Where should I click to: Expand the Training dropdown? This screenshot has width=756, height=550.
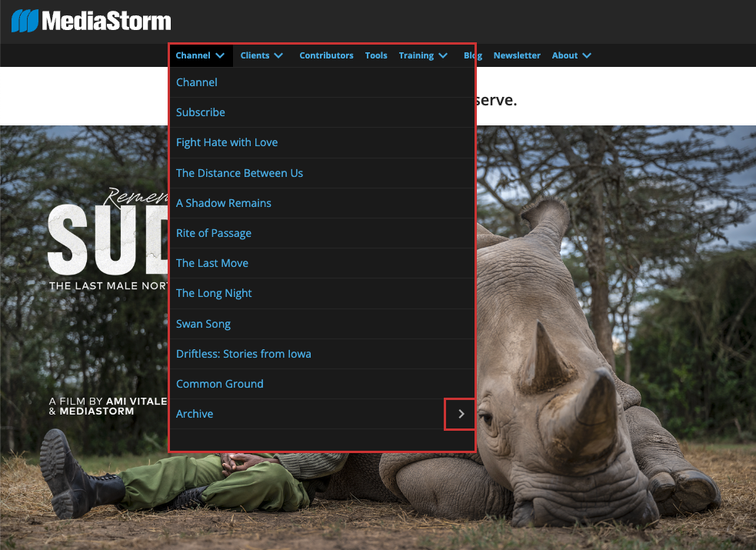423,55
